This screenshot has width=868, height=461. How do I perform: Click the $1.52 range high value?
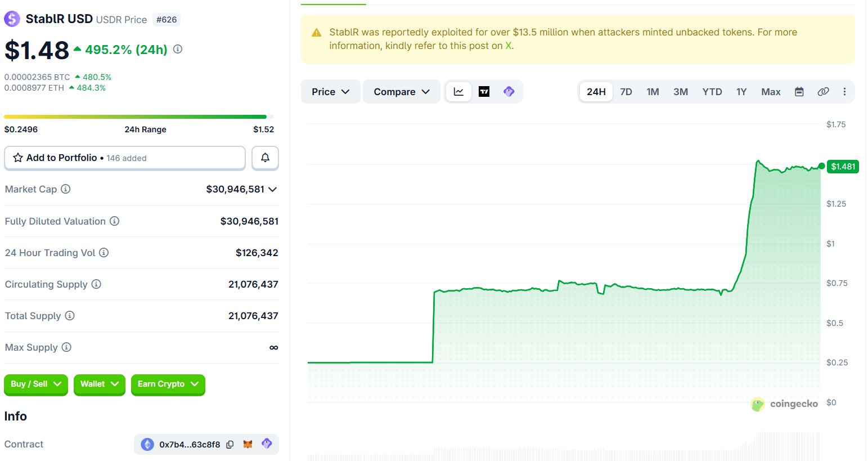tap(263, 129)
